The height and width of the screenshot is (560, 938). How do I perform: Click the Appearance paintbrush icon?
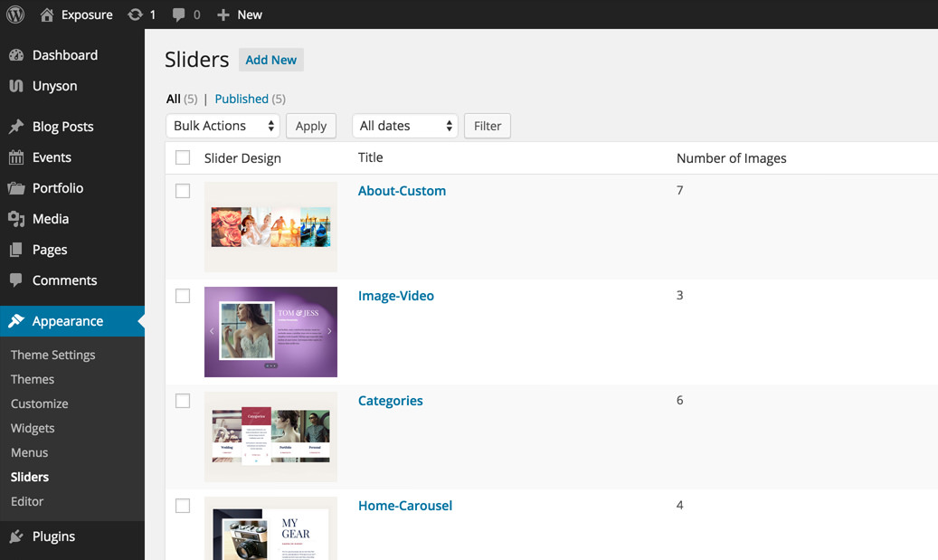point(16,320)
